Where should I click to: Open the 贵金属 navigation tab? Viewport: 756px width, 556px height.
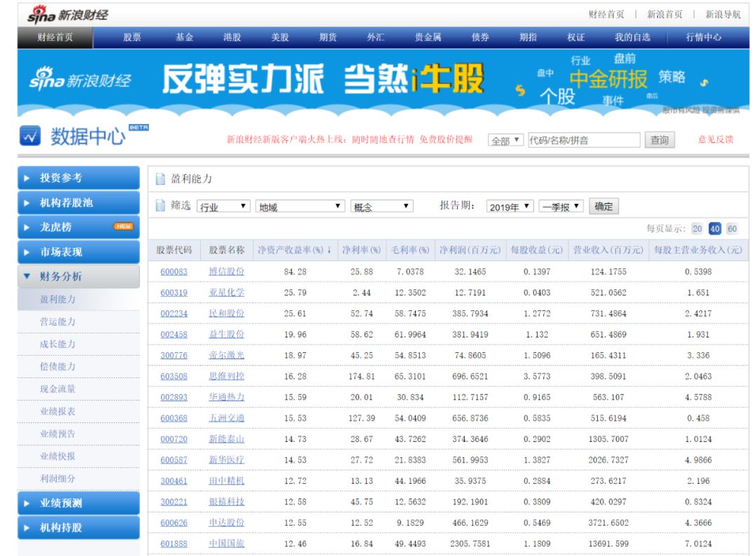(428, 37)
